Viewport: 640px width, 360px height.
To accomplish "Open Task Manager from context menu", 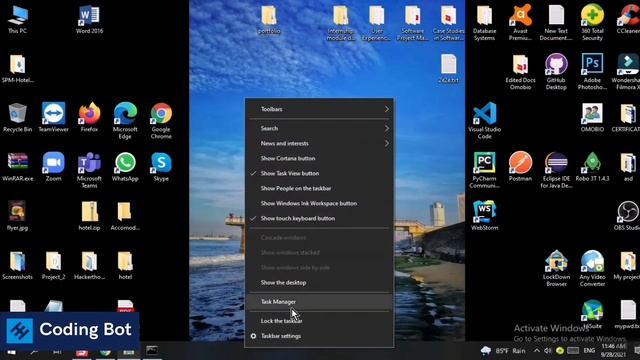I will (x=320, y=302).
